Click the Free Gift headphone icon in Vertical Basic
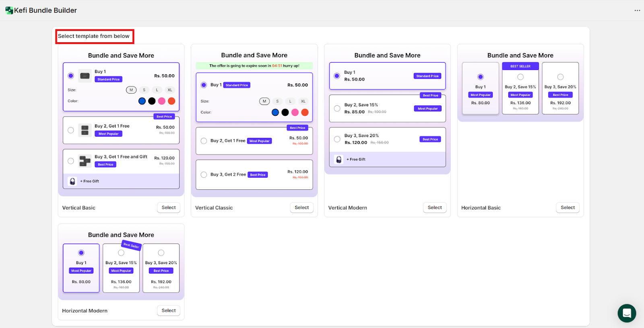Screen dimensions: 644x328 [x=72, y=181]
